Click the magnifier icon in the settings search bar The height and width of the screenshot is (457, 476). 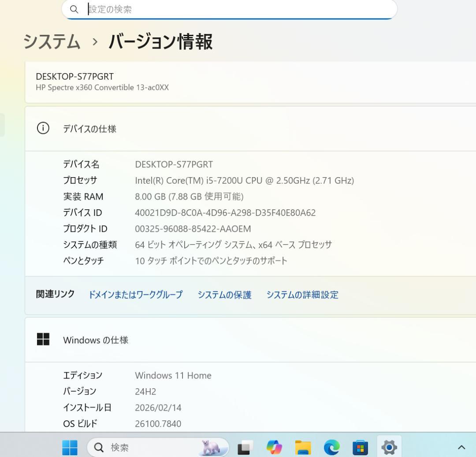(x=74, y=9)
